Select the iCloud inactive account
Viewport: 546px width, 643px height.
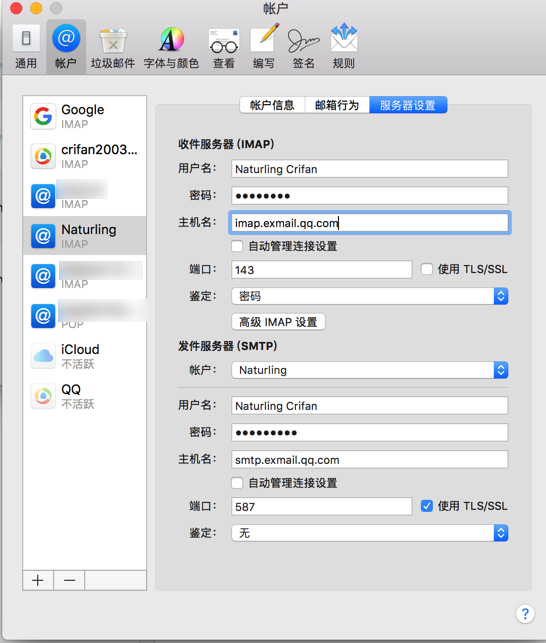click(x=85, y=356)
